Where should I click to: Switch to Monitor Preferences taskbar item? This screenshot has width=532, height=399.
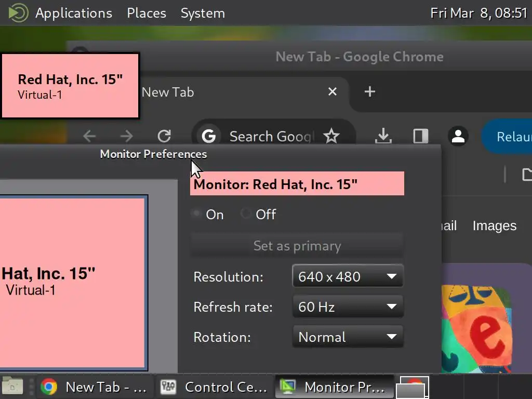334,387
